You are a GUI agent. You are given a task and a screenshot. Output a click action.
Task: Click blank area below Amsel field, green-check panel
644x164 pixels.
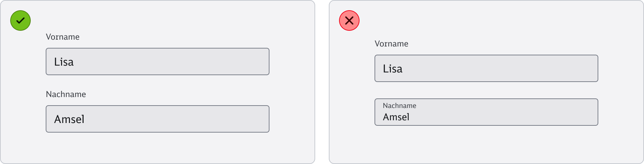point(157,148)
